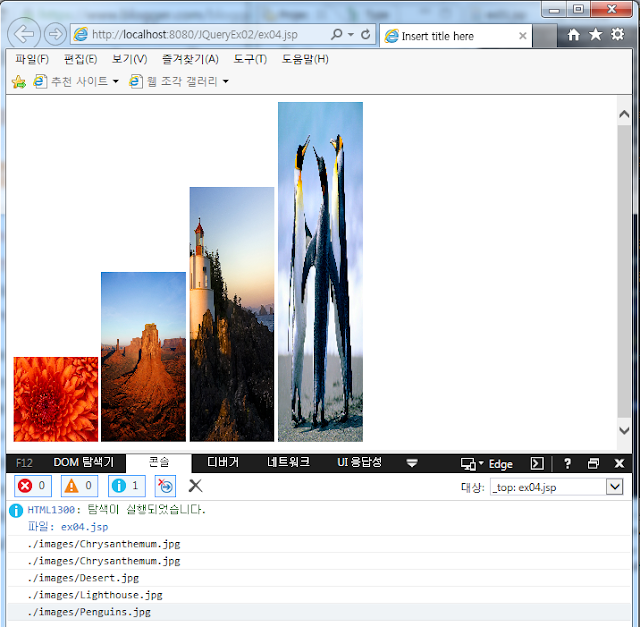Go forward with the browser forward arrow

pyautogui.click(x=55, y=34)
